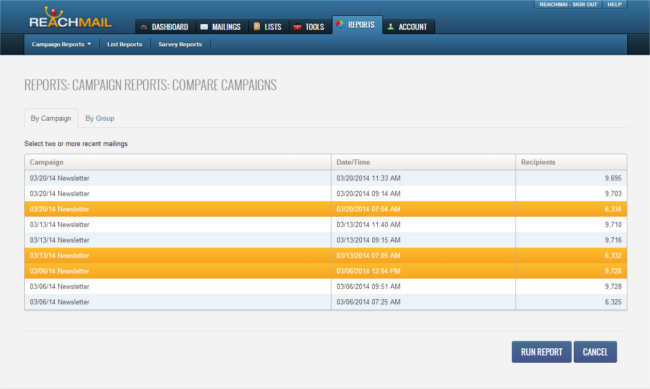
Task: Click the Reports pie chart icon
Action: [340, 24]
